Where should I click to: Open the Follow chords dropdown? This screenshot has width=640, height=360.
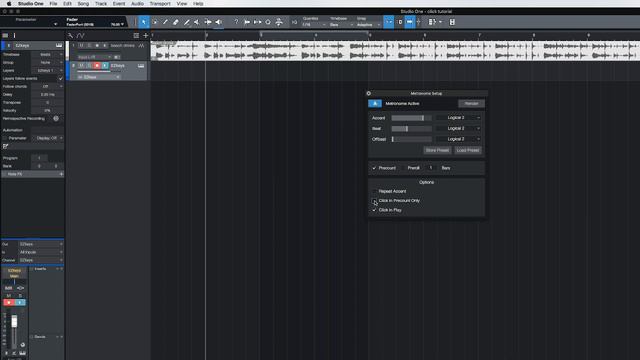pos(47,87)
